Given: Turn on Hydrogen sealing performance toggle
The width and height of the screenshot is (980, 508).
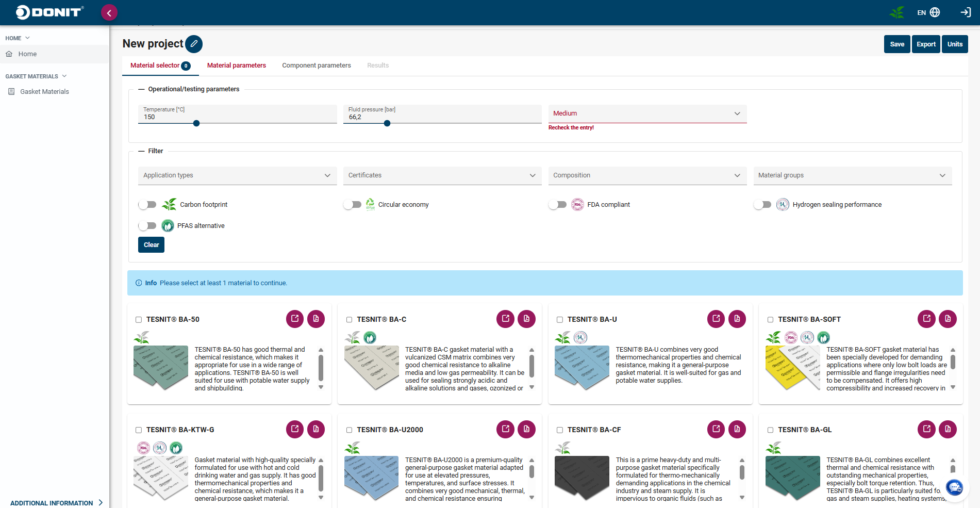Looking at the screenshot, I should coord(762,205).
